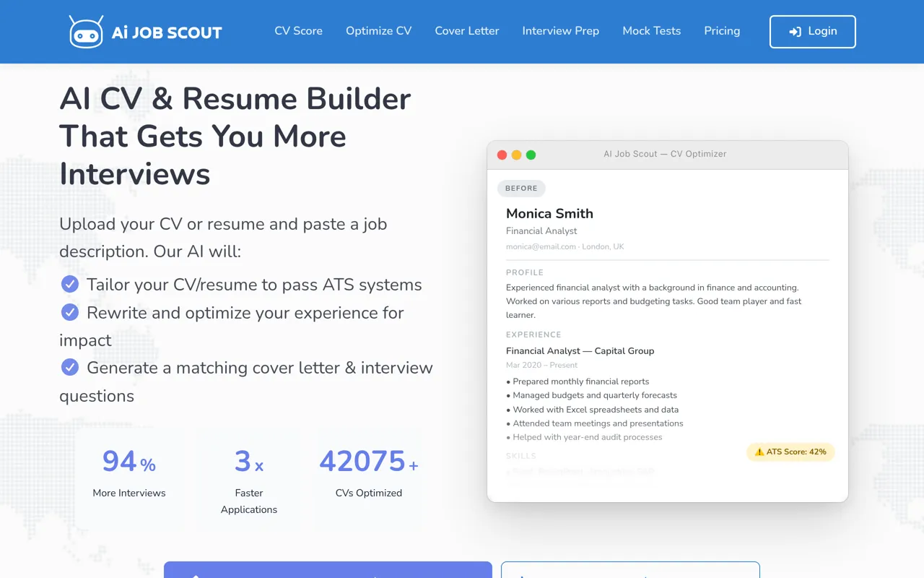This screenshot has width=924, height=578.
Task: Open the Optimize CV nav item
Action: (x=378, y=31)
